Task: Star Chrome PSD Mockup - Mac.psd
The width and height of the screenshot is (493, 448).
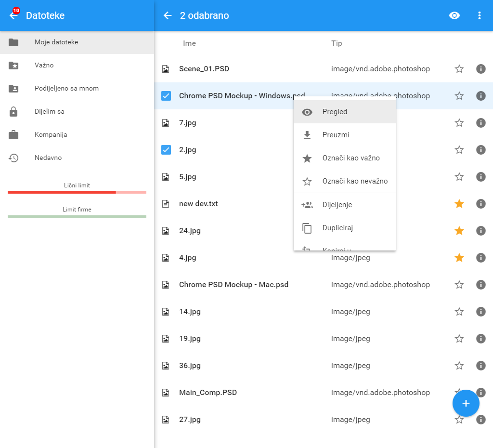Action: tap(459, 285)
